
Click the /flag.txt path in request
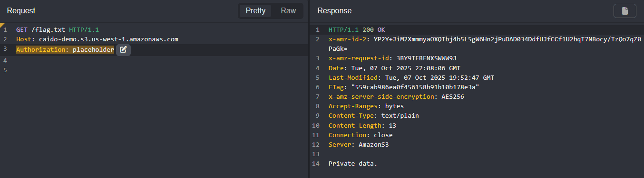pos(48,29)
